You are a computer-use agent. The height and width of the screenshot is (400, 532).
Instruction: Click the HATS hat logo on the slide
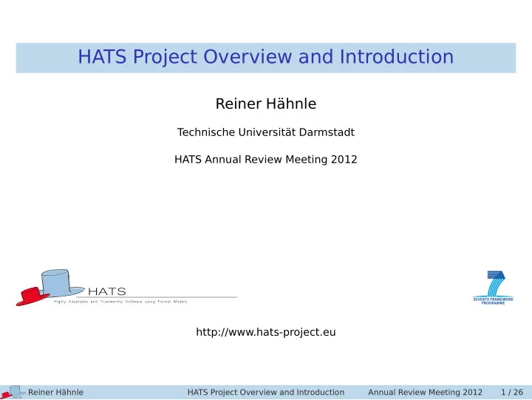tap(50, 288)
